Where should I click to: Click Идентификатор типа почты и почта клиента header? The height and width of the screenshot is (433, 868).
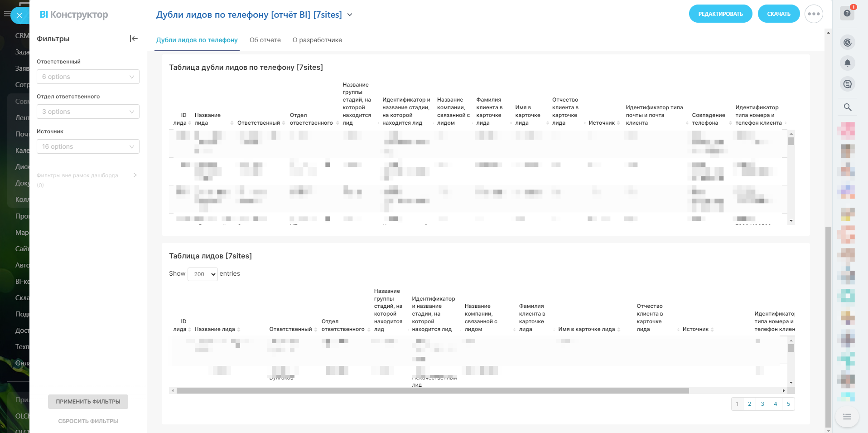654,115
